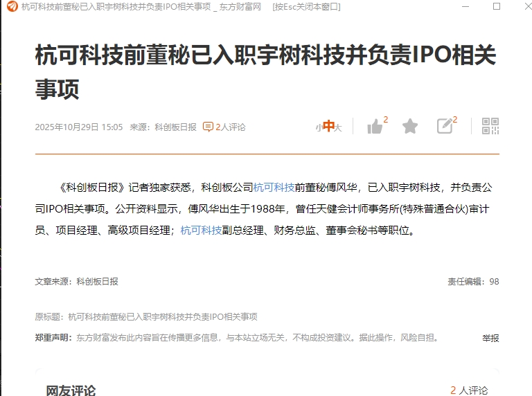This screenshot has height=396, width=532.
Task: Click the orange comment bubble icon
Action: [208, 127]
